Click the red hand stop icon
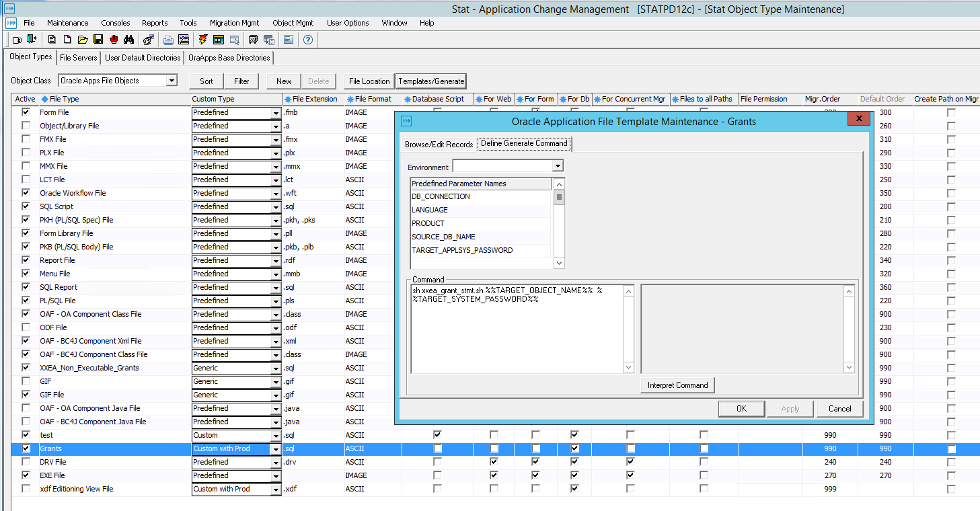Image resolution: width=980 pixels, height=511 pixels. 114,40
